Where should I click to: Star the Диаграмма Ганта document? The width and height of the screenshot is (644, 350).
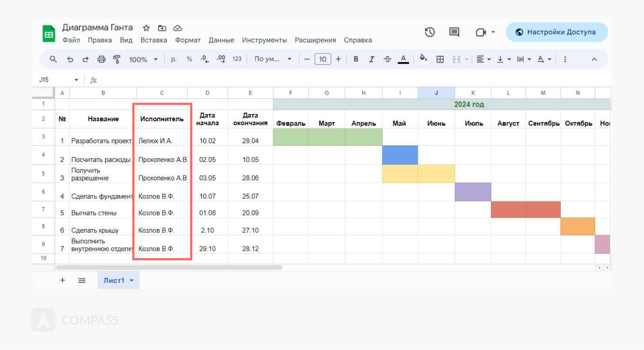tap(146, 28)
